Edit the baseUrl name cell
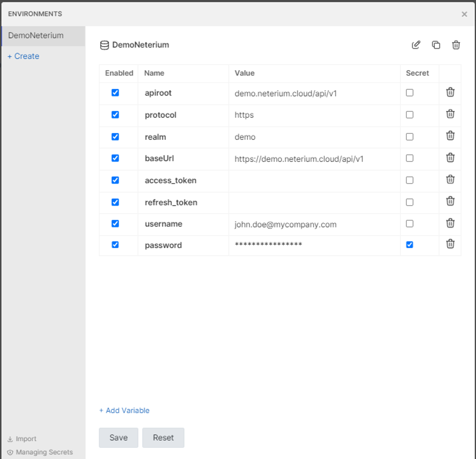 click(183, 159)
